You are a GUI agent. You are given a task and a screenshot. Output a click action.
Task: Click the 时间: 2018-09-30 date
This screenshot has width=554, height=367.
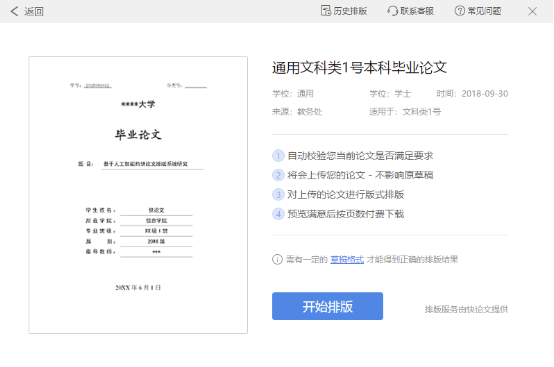472,94
